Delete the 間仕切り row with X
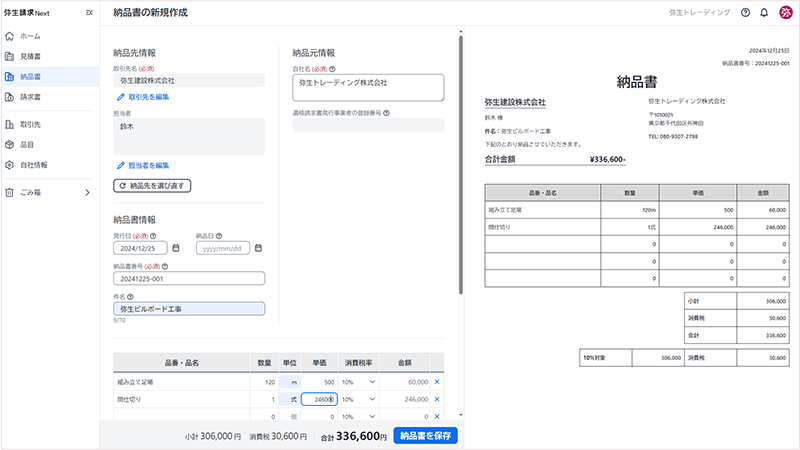The image size is (800, 450). point(437,399)
